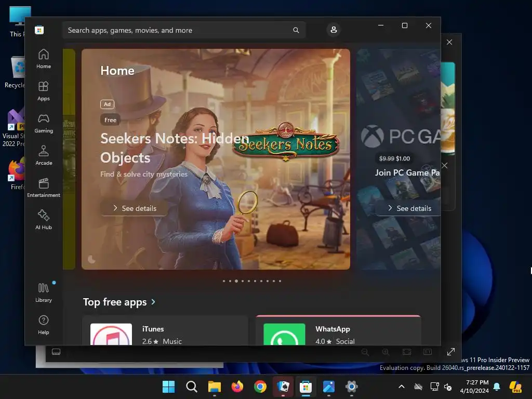Screen dimensions: 532x399
Task: Click the search magnifier in Store search box
Action: pos(296,30)
